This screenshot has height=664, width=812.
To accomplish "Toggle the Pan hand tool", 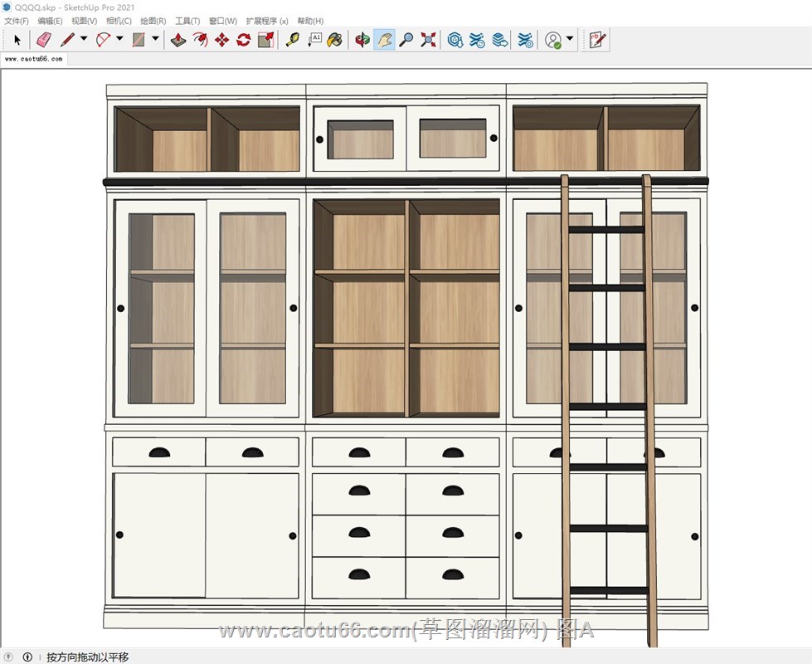I will (x=384, y=39).
